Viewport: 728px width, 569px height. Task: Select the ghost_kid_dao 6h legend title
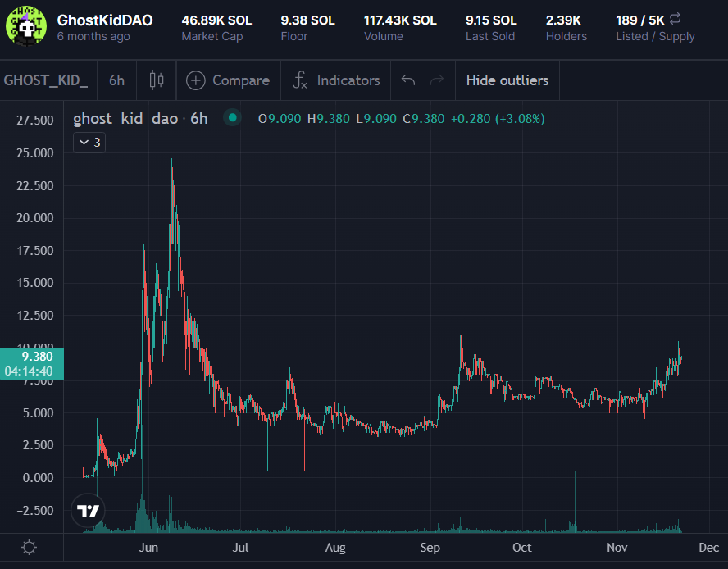(141, 118)
